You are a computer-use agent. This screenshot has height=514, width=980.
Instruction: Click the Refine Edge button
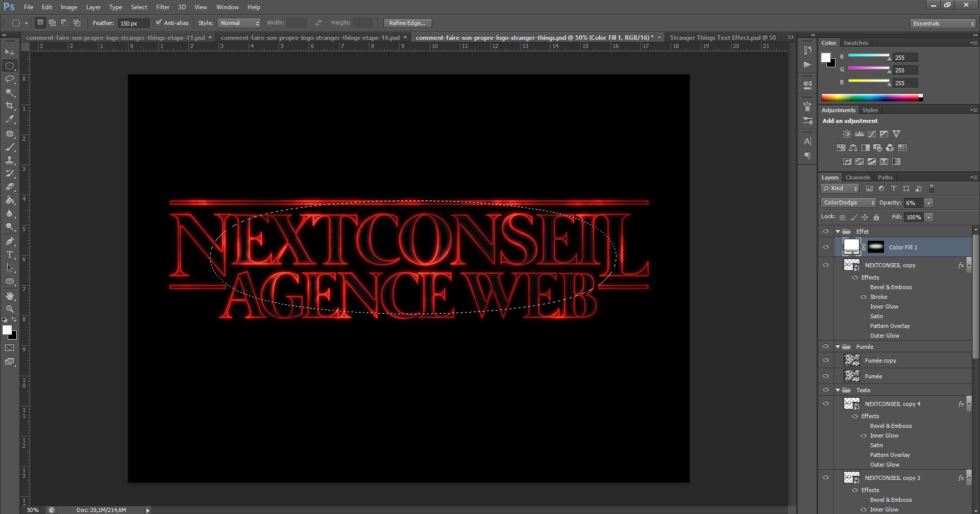tap(407, 23)
